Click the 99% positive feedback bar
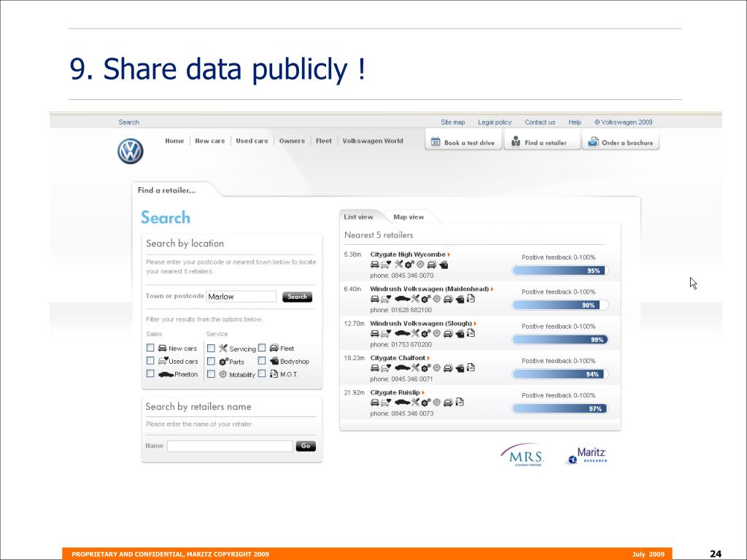Image resolution: width=747 pixels, height=560 pixels. point(560,340)
